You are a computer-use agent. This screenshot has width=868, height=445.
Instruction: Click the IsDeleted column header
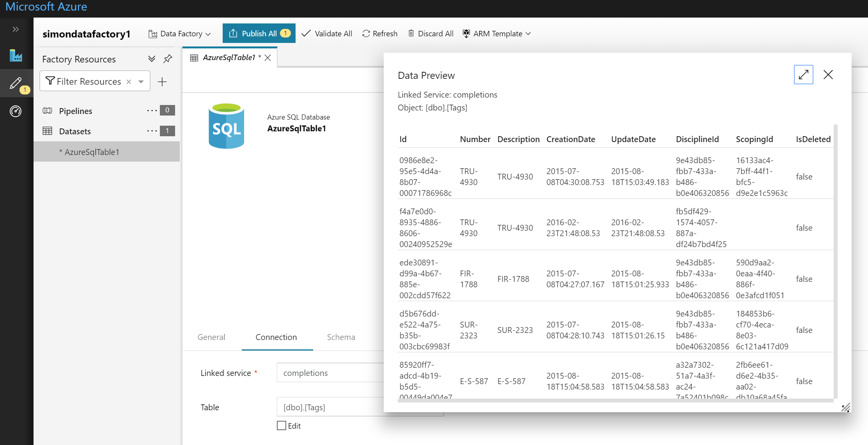pos(813,139)
